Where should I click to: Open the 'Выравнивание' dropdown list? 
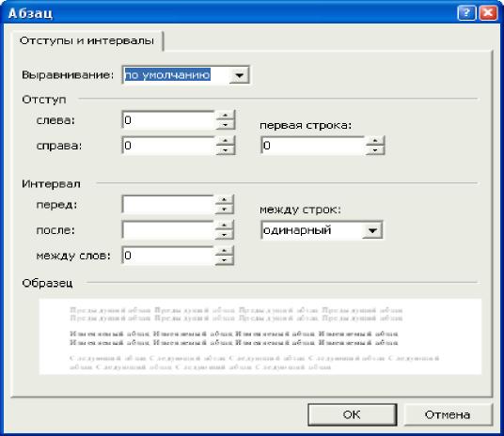point(239,75)
